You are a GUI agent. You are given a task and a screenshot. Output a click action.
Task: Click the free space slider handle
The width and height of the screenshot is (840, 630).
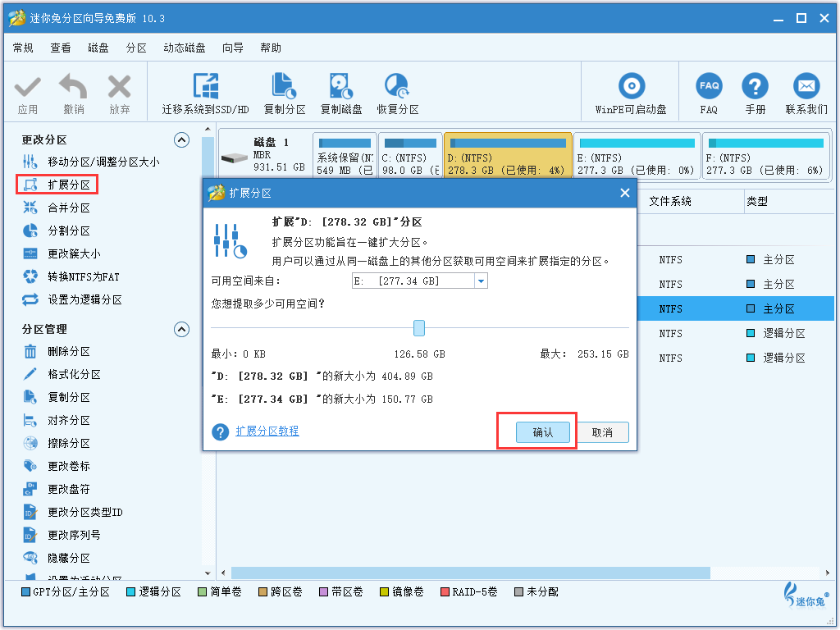(x=419, y=328)
